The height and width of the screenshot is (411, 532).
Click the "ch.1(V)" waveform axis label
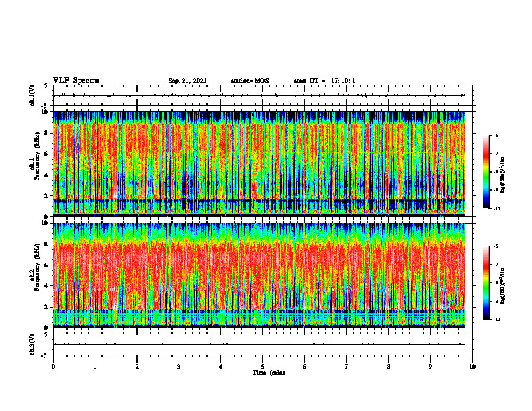32,95
